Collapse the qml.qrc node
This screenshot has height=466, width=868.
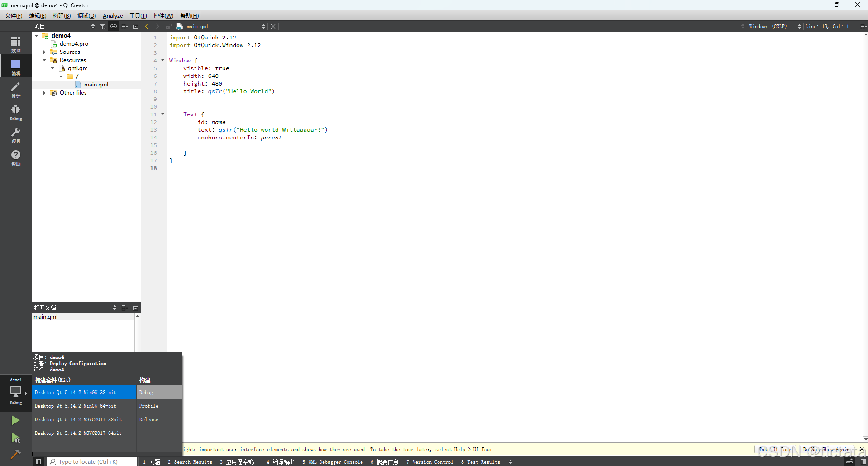[52, 68]
